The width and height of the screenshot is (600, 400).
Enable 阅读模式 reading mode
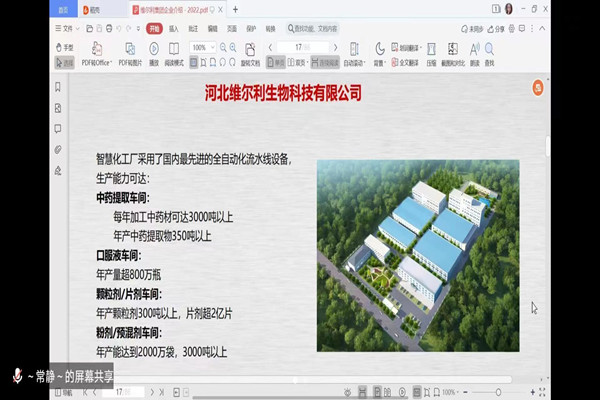click(174, 54)
